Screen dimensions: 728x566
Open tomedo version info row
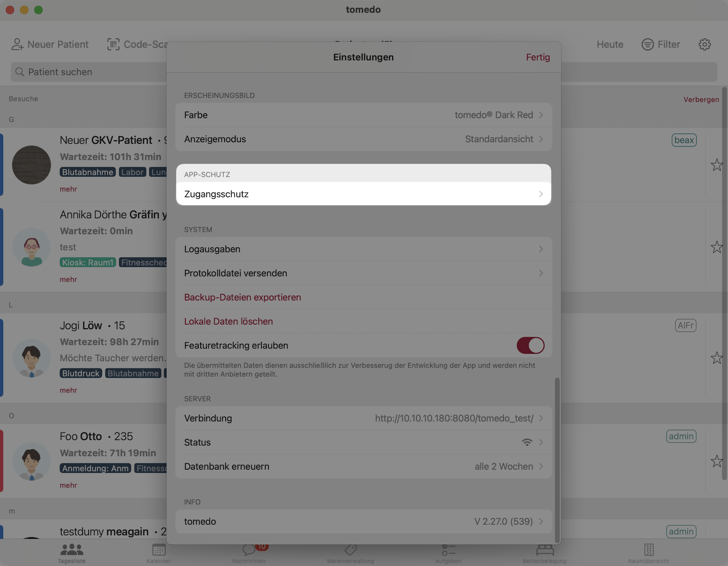364,522
